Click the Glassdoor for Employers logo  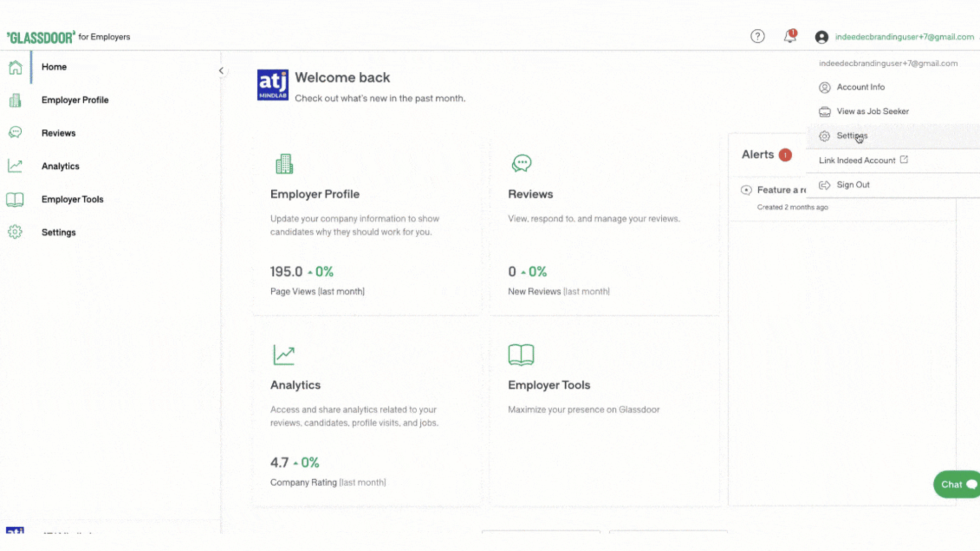click(68, 37)
